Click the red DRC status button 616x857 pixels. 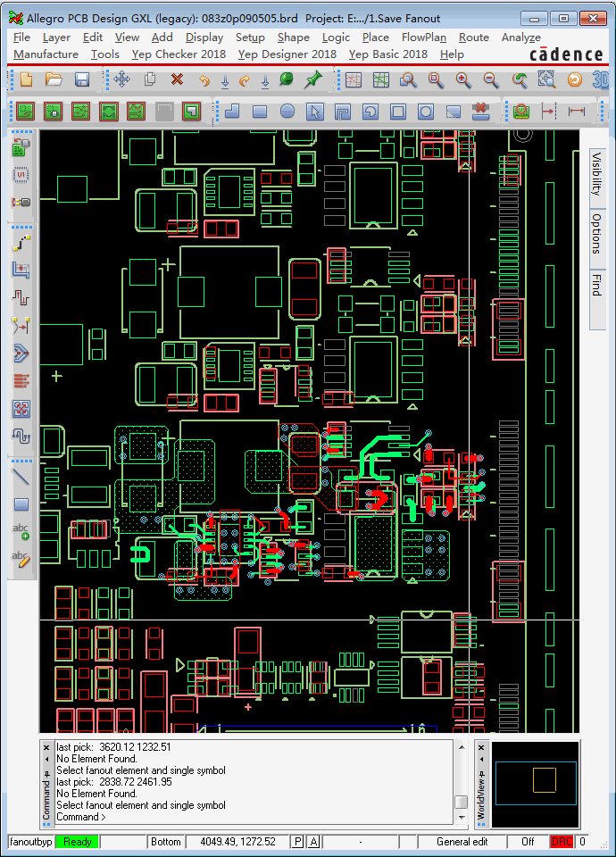[x=562, y=842]
